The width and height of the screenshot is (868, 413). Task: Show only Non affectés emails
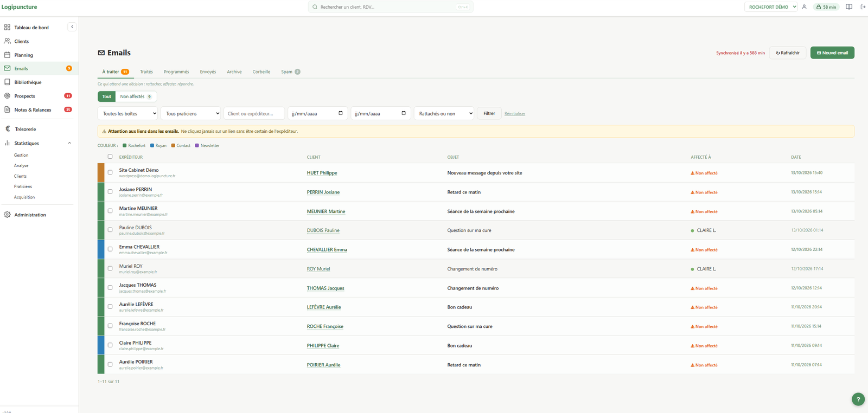coord(136,96)
